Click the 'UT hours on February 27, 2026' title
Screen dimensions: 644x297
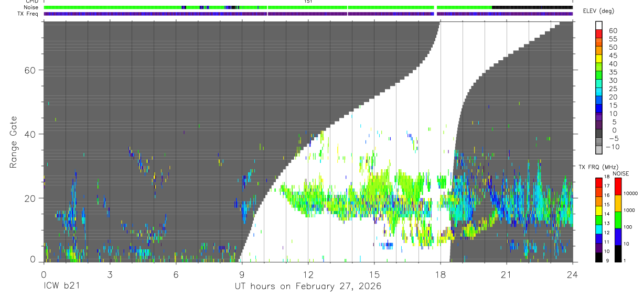click(308, 286)
